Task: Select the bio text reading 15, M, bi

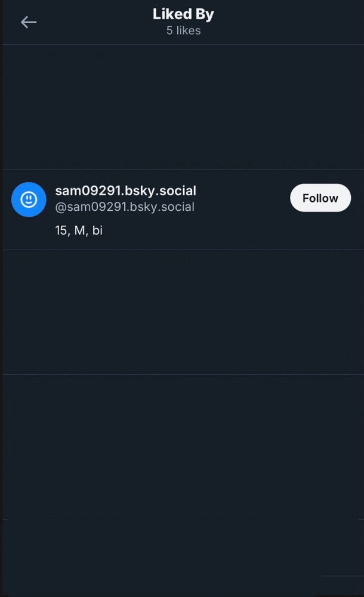Action: click(78, 230)
